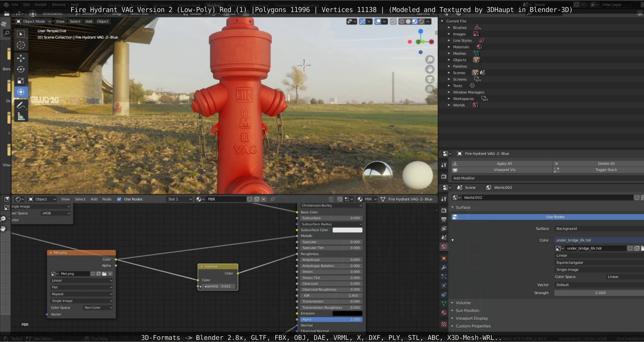This screenshot has width=644, height=342.
Task: Toggle Use Nodes checkbox in node editor
Action: pos(119,199)
